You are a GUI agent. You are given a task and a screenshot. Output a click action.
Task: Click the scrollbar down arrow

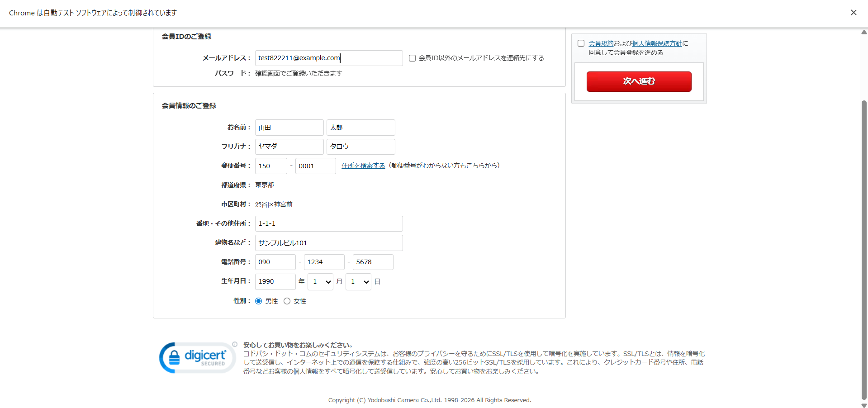tap(863, 405)
